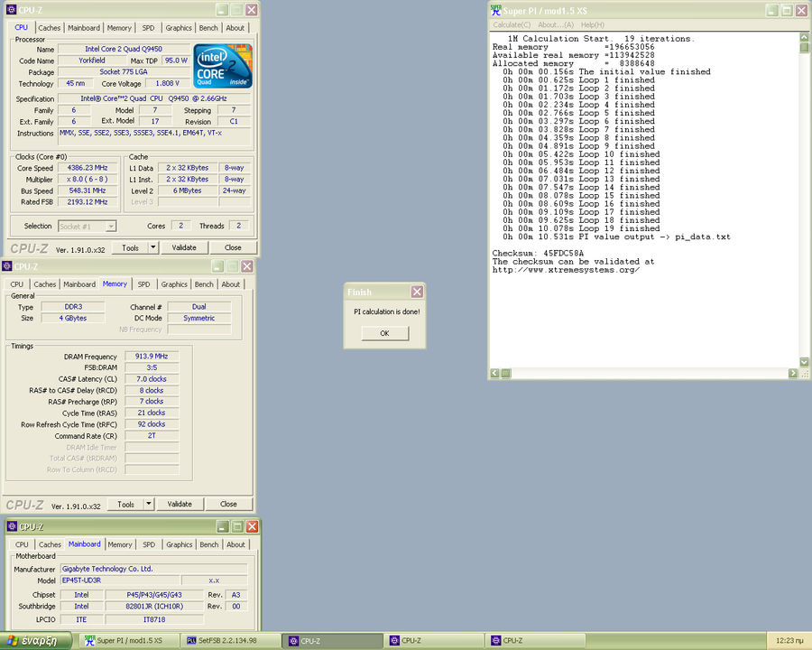812x650 pixels.
Task: Click the Checksum 45FDC58A line
Action: (538, 253)
